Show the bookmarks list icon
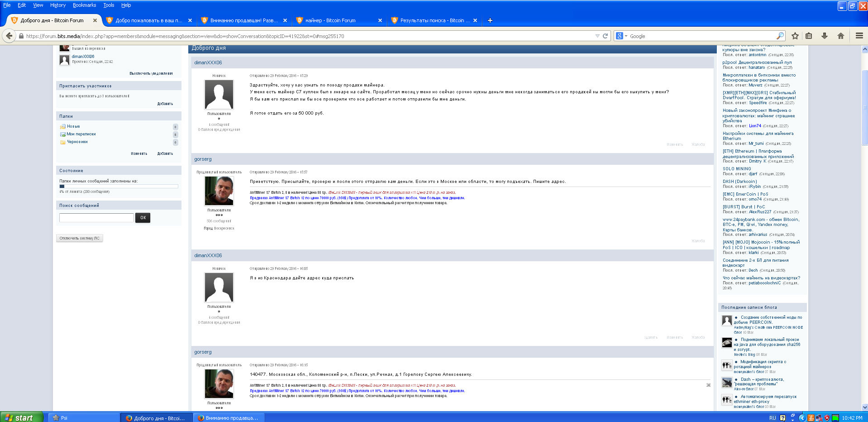Viewport: 868px width, 422px height. (x=809, y=36)
